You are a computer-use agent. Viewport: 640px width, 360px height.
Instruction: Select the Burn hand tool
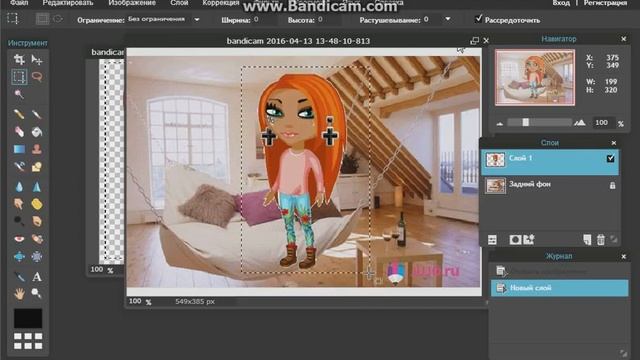tap(37, 221)
